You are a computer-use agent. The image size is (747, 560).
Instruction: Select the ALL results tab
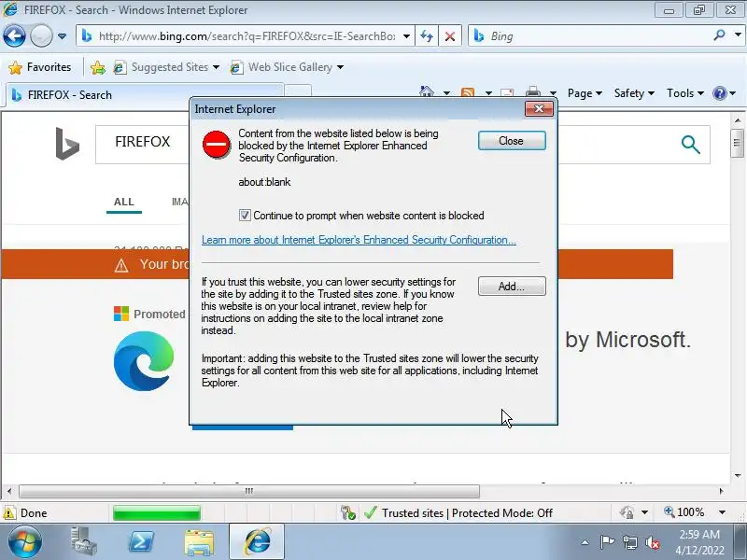tap(124, 202)
